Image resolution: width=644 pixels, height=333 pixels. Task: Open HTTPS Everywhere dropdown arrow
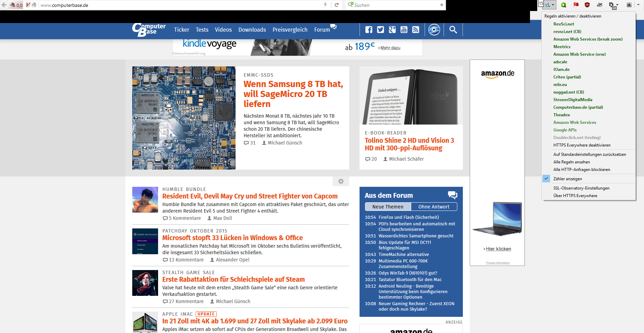553,5
